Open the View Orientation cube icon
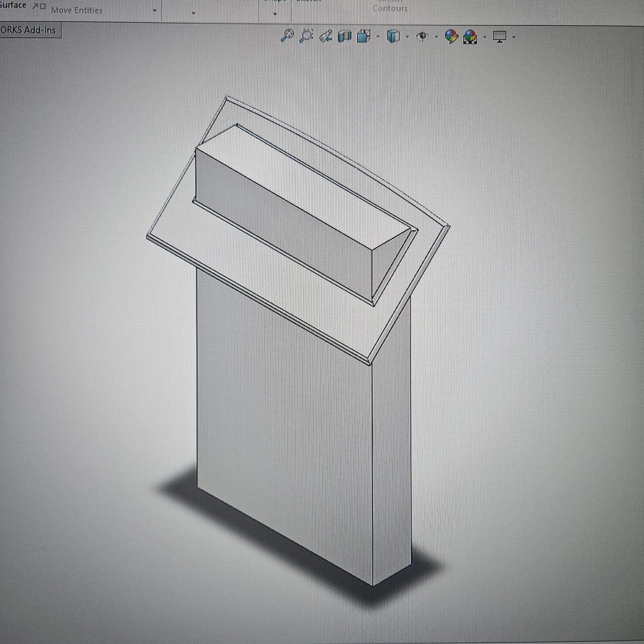Image resolution: width=644 pixels, height=644 pixels. (364, 36)
